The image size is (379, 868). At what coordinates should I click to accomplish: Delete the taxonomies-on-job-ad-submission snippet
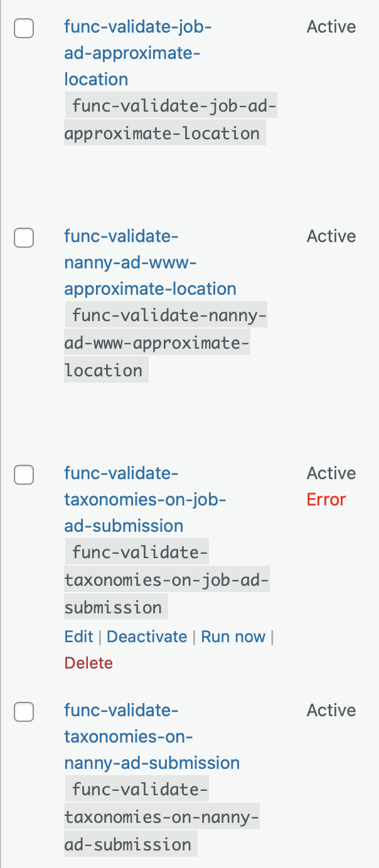click(x=88, y=663)
